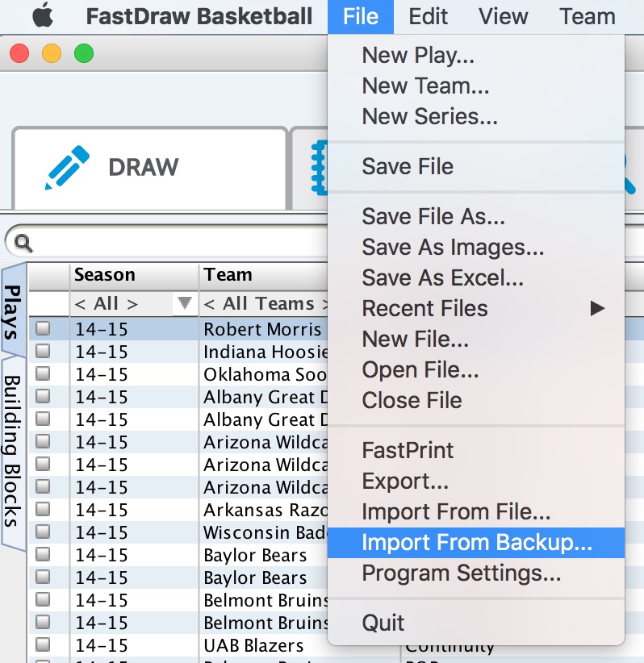The image size is (644, 663).
Task: Sort by the Team column header
Action: (263, 275)
